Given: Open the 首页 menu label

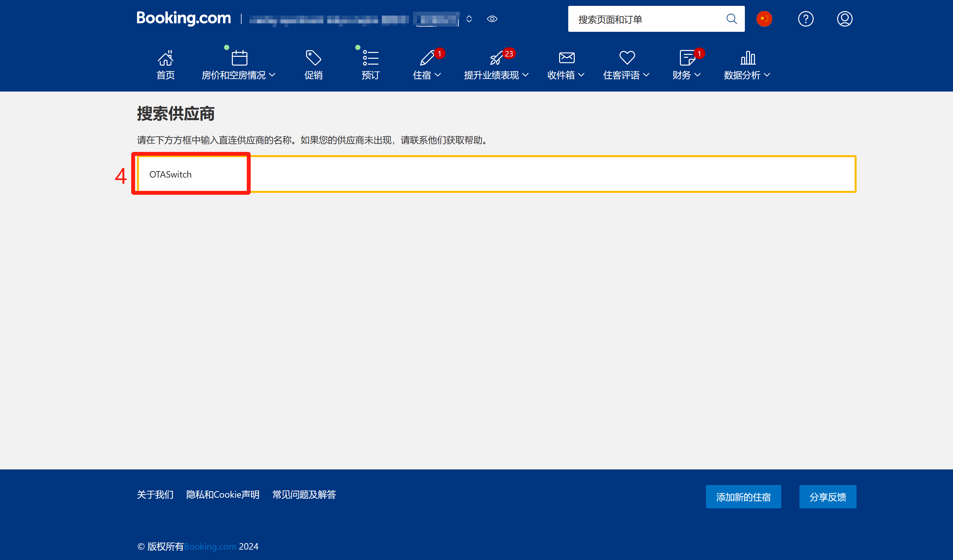Looking at the screenshot, I should pyautogui.click(x=166, y=75).
